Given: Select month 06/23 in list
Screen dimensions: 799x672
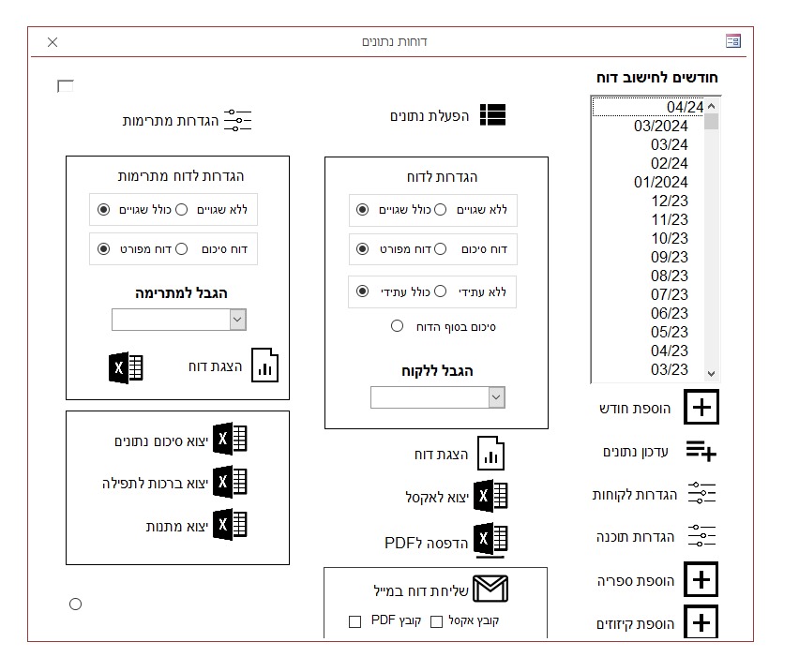Looking at the screenshot, I should (x=648, y=313).
